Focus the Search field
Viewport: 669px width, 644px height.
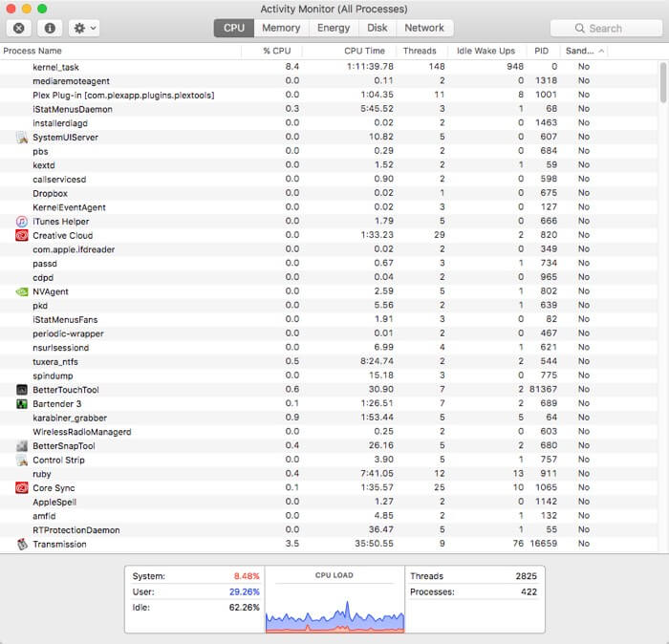606,28
